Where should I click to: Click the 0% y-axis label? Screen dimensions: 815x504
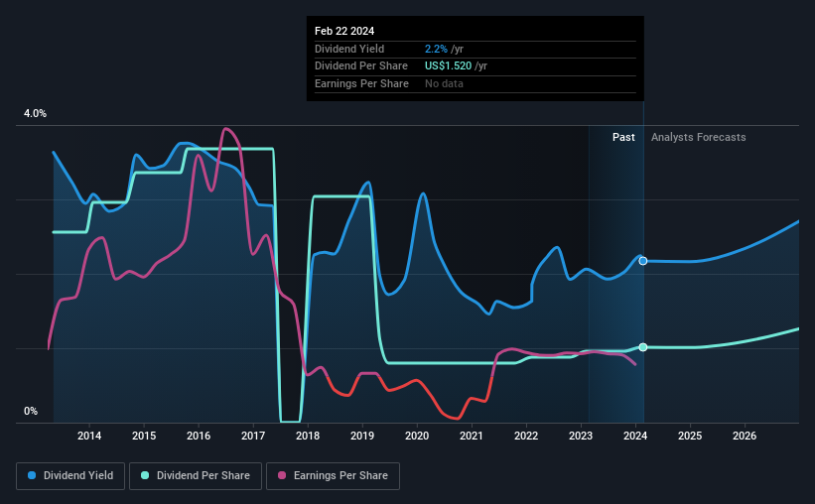pos(31,411)
